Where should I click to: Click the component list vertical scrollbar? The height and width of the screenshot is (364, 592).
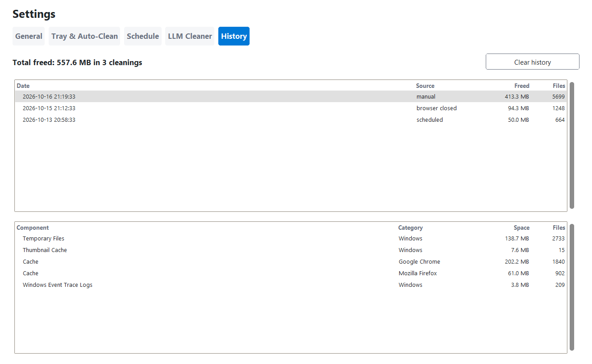[x=572, y=287]
